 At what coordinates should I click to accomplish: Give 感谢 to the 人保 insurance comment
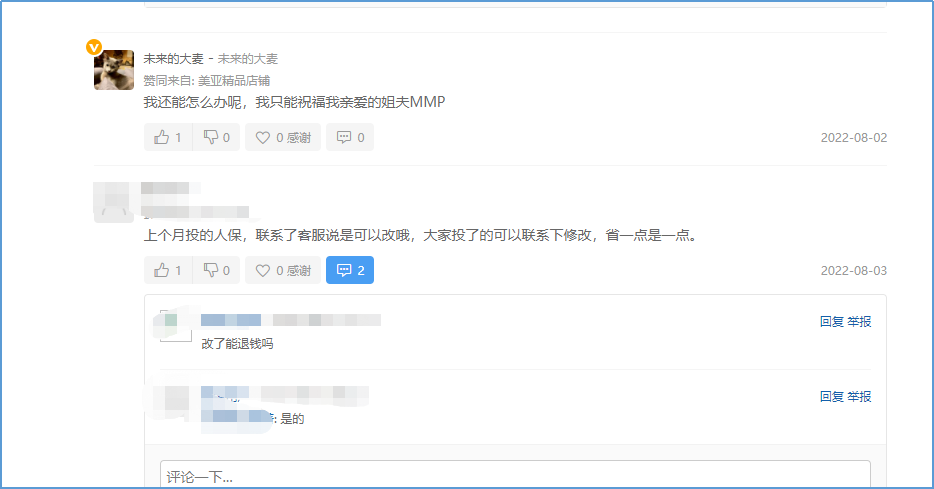[x=283, y=270]
